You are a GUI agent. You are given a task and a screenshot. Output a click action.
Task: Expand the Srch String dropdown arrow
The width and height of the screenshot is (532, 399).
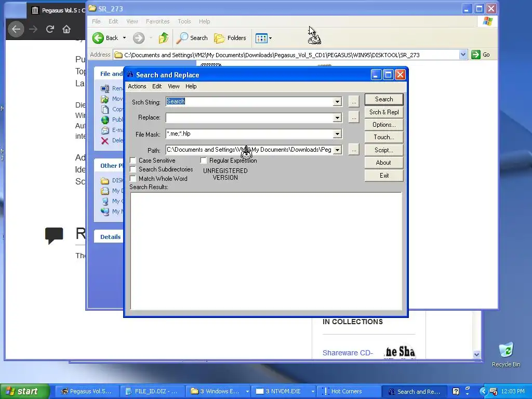(x=337, y=101)
